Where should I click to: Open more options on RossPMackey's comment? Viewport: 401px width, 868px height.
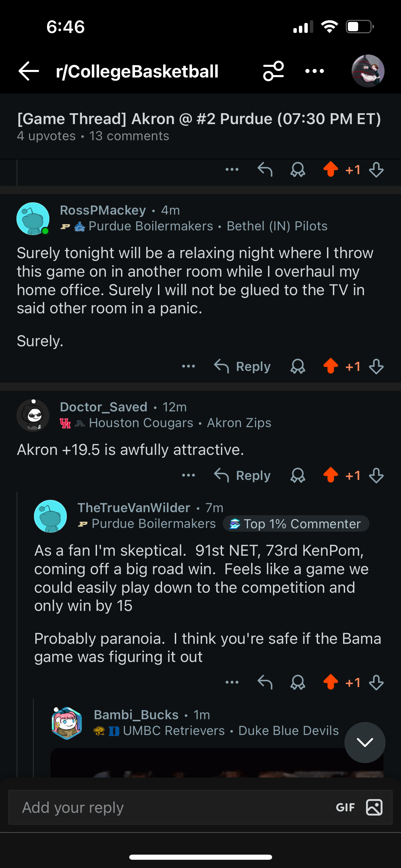tap(189, 366)
